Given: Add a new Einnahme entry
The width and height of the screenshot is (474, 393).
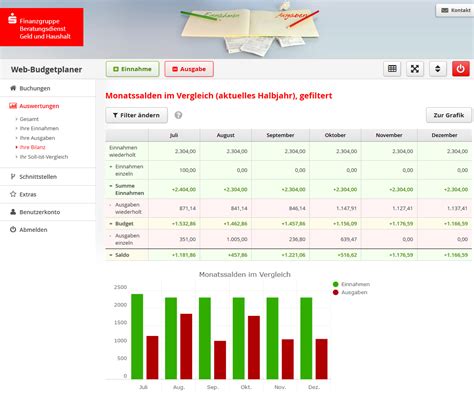Looking at the screenshot, I should click(133, 69).
